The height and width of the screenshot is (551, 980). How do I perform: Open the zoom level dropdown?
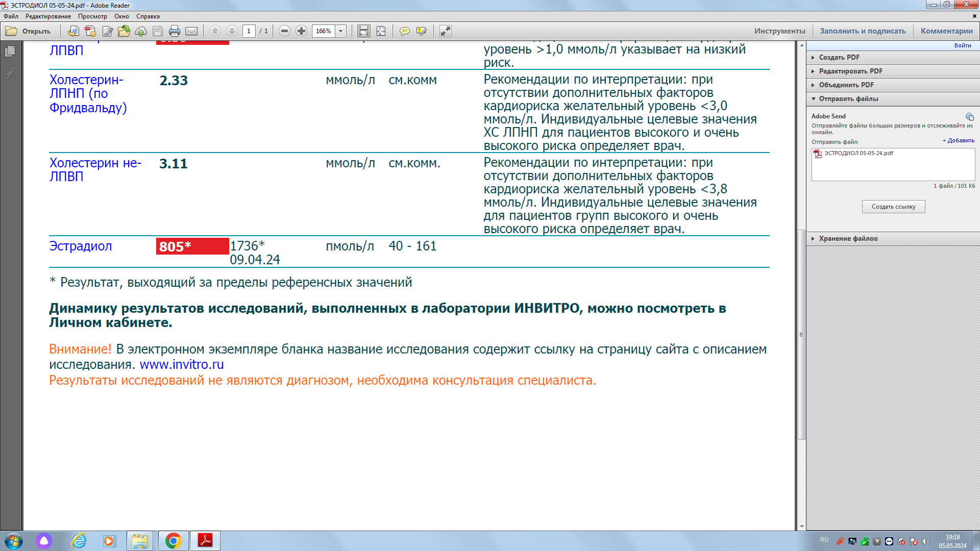coord(341,31)
